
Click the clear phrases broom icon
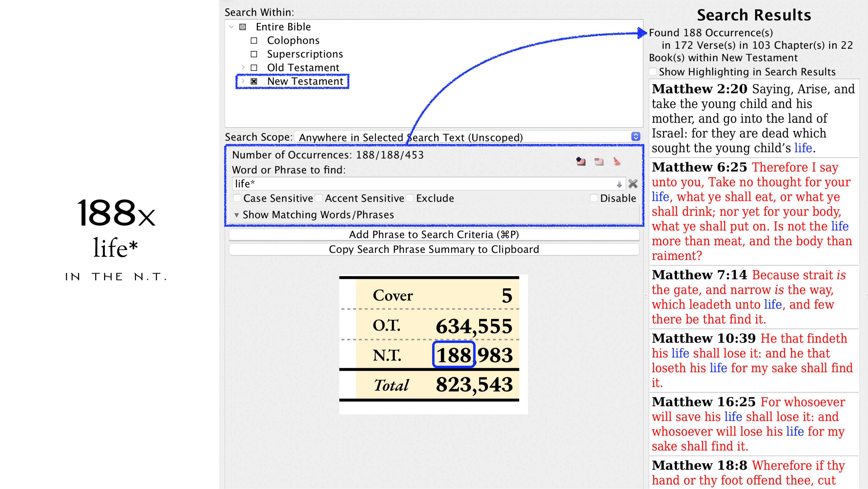(617, 162)
